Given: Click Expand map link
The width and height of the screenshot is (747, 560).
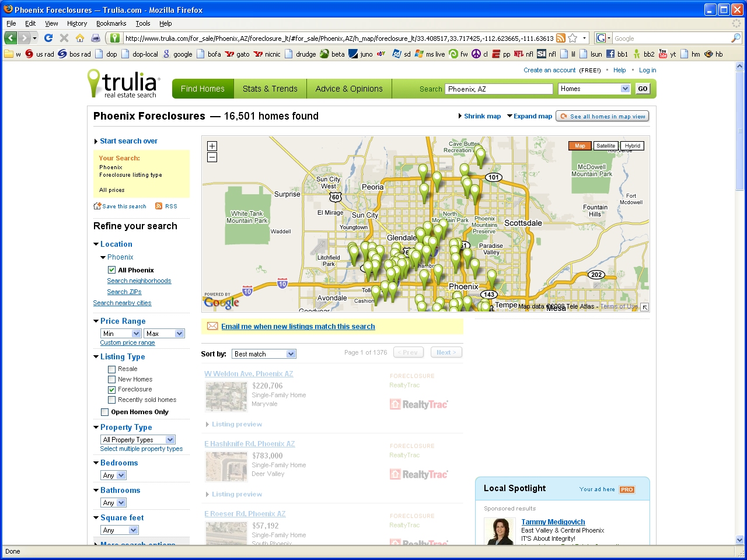Looking at the screenshot, I should (533, 116).
